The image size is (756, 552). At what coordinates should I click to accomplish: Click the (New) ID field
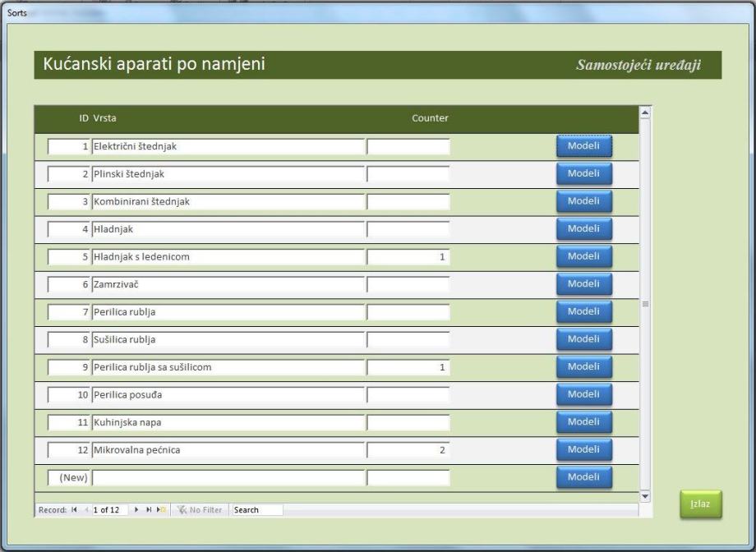point(69,478)
